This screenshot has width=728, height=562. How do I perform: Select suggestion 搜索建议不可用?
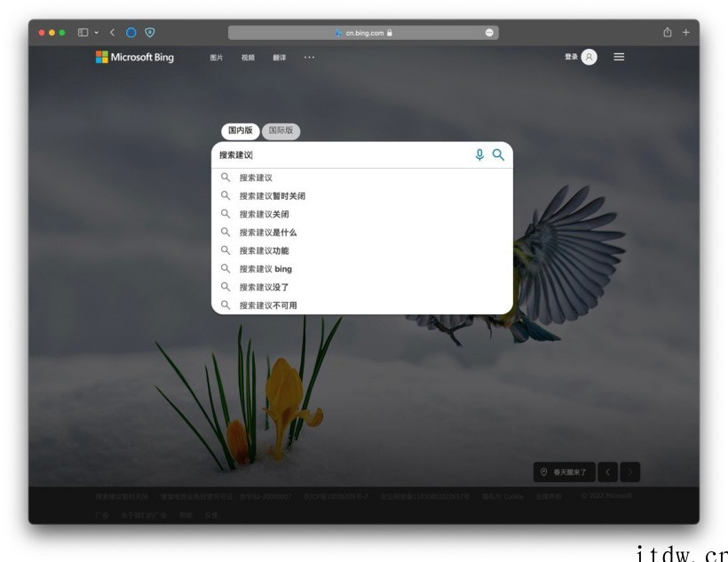(362, 305)
